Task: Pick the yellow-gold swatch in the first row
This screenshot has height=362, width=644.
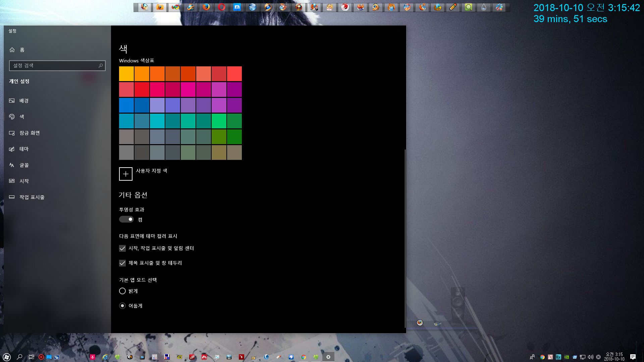Action: click(x=126, y=74)
